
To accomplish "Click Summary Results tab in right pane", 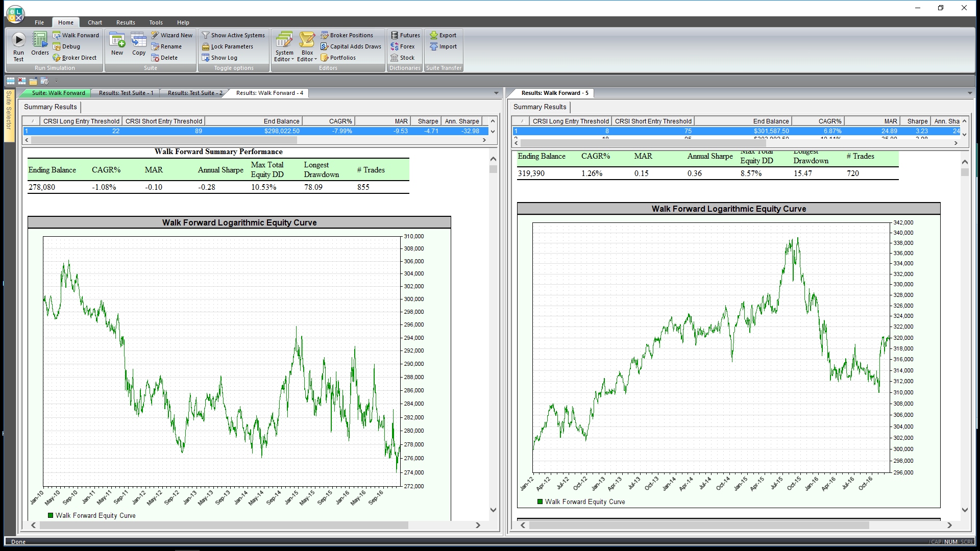I will click(x=540, y=107).
